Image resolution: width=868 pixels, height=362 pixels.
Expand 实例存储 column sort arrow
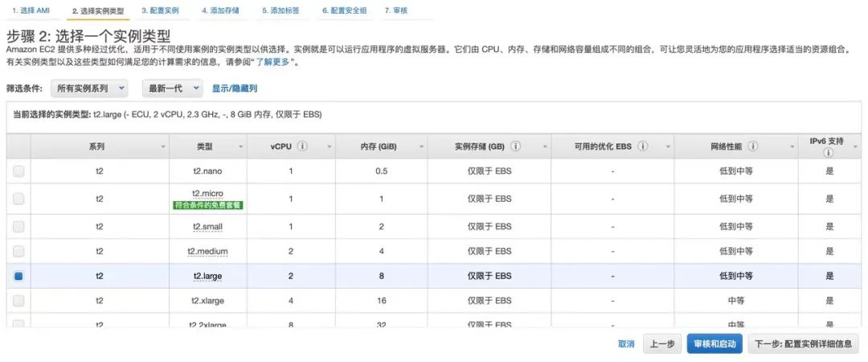tap(545, 147)
